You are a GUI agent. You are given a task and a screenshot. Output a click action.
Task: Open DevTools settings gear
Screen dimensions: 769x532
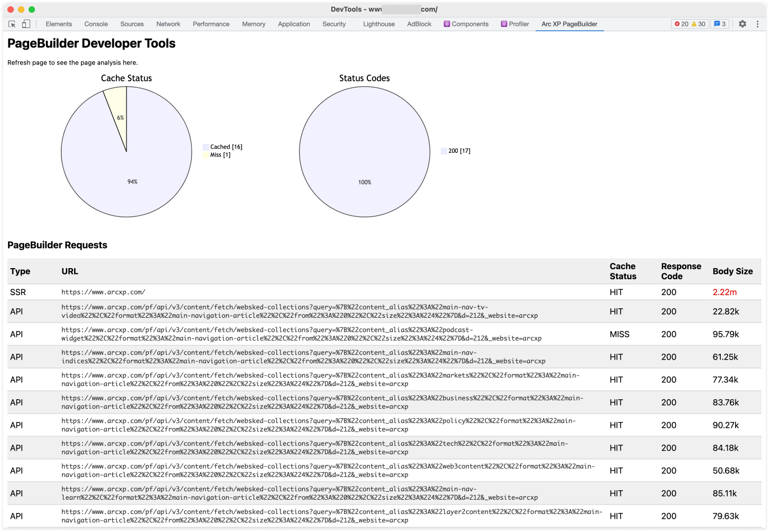(x=743, y=24)
